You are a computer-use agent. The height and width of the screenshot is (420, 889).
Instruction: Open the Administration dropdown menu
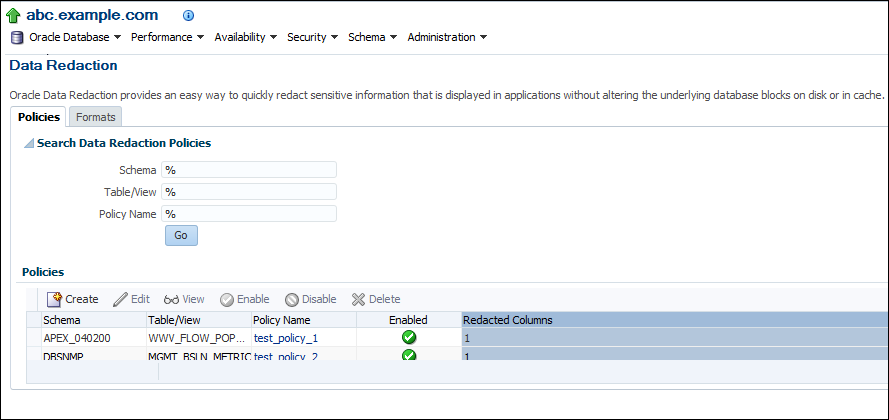pyautogui.click(x=447, y=37)
